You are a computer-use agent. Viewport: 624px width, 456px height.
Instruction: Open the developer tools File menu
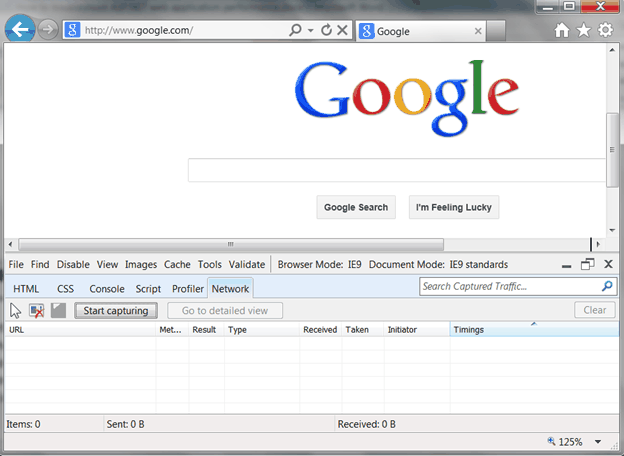[x=16, y=265]
